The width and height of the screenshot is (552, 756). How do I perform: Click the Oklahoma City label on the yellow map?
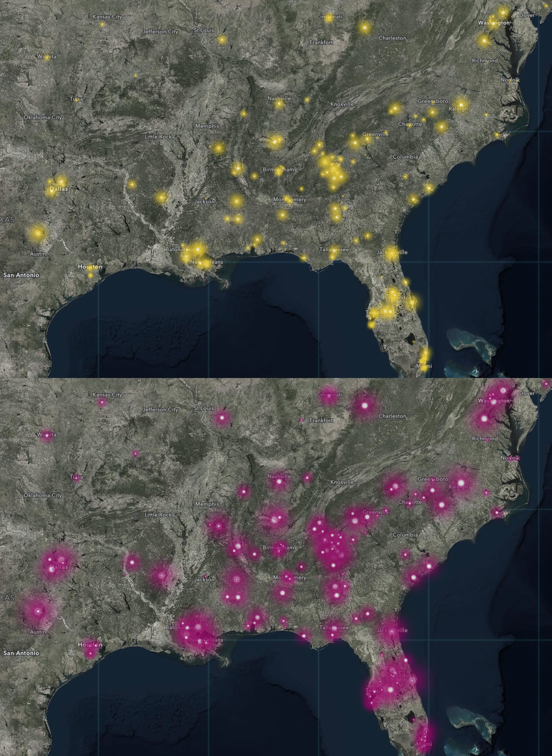[43, 117]
